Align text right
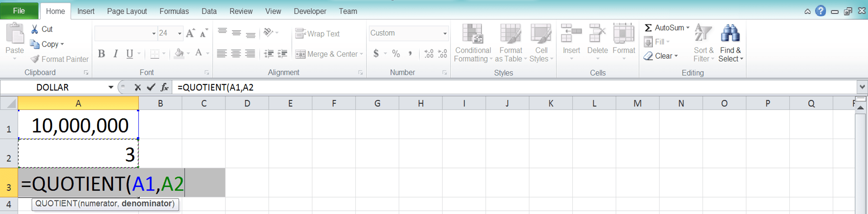This screenshot has width=868, height=214. click(x=250, y=54)
